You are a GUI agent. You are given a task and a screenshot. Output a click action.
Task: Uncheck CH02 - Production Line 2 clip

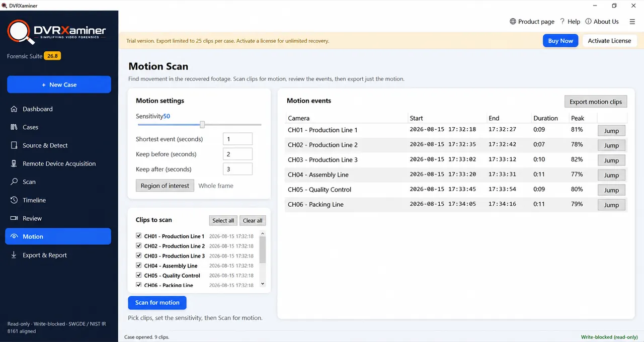coord(139,245)
